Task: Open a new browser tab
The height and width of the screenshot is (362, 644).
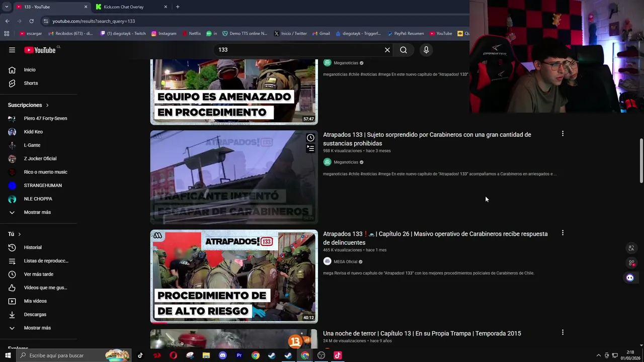Action: (x=178, y=7)
